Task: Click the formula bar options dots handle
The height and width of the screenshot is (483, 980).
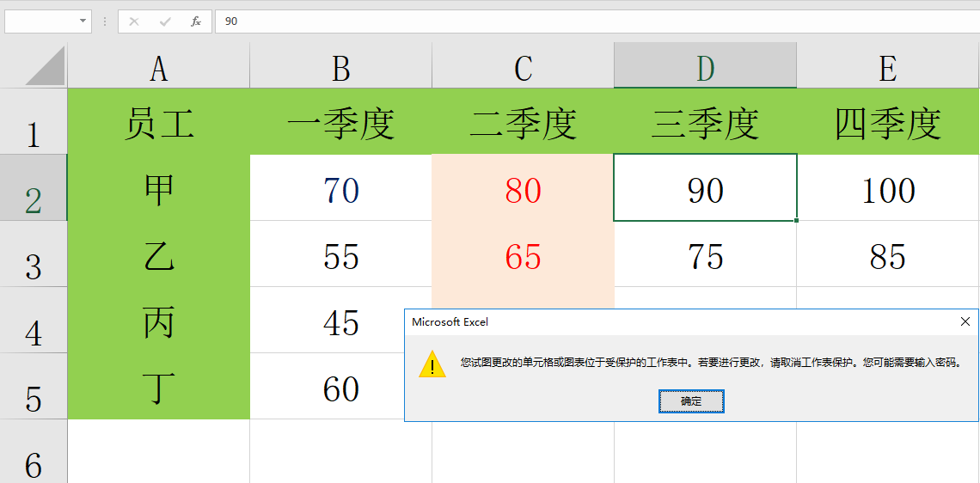Action: coord(104,21)
